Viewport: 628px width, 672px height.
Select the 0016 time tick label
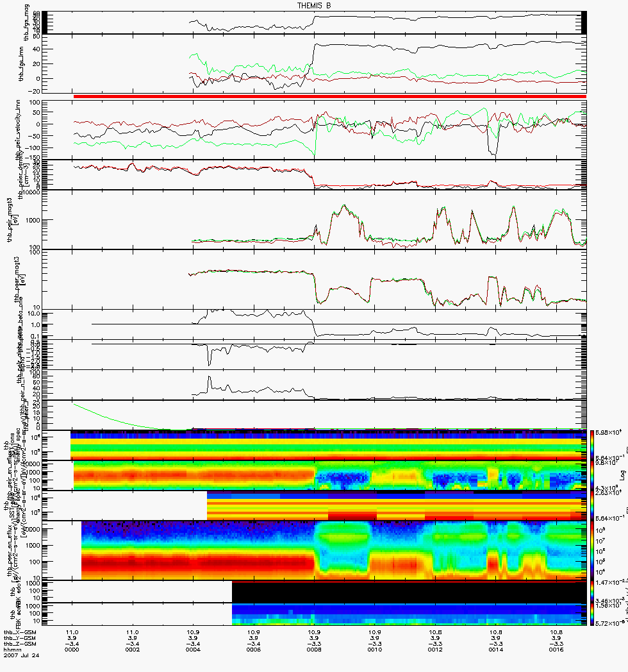tap(556, 650)
